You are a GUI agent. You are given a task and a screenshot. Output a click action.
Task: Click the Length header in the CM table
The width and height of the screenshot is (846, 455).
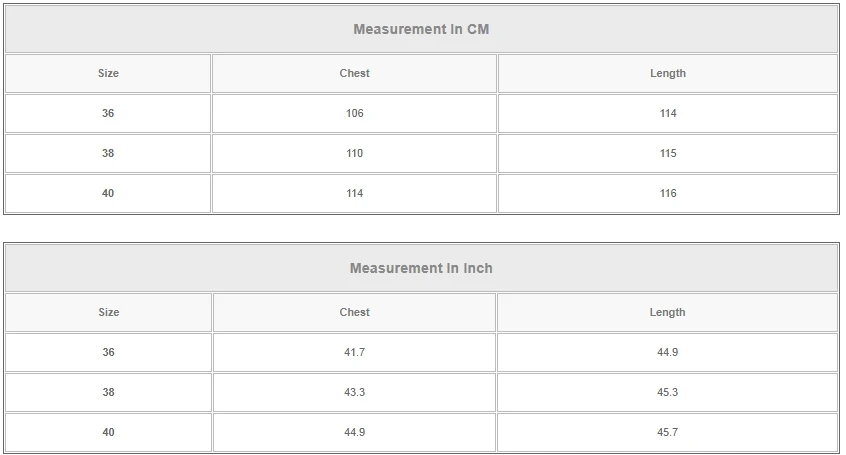(x=668, y=73)
